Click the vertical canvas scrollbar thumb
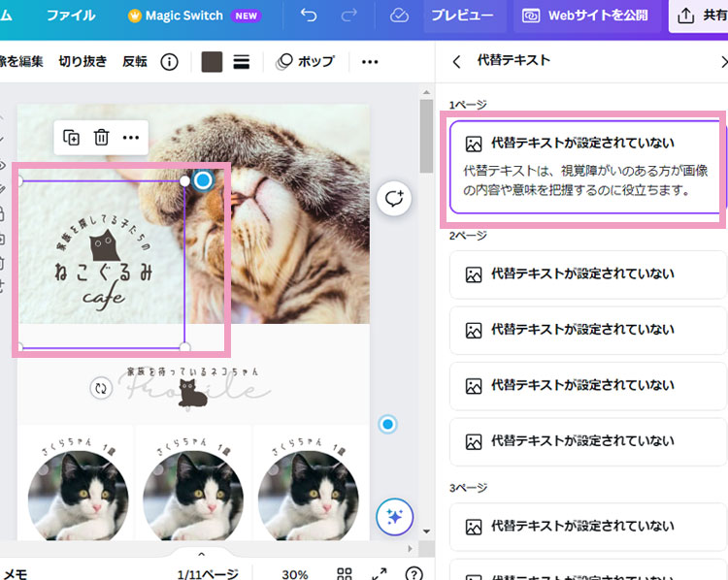The image size is (728, 580). pos(426,136)
